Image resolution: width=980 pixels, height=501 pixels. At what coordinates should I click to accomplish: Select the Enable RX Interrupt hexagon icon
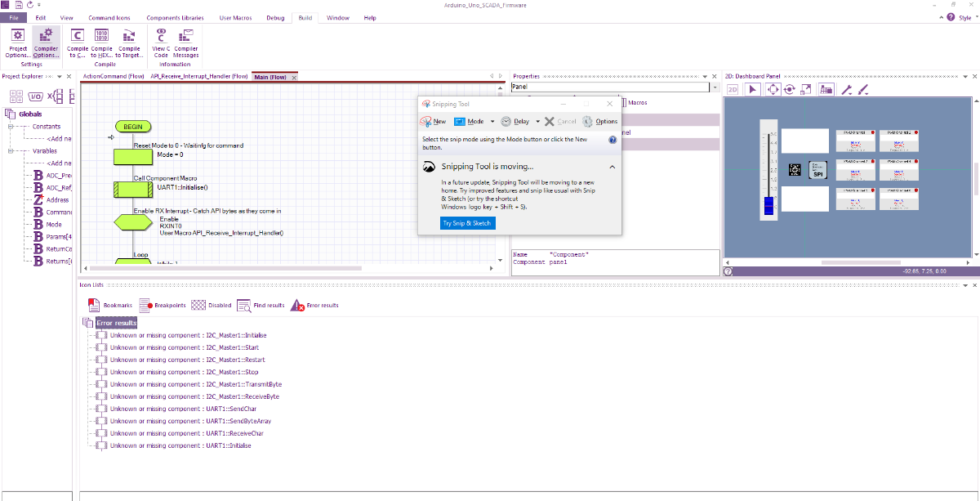133,221
